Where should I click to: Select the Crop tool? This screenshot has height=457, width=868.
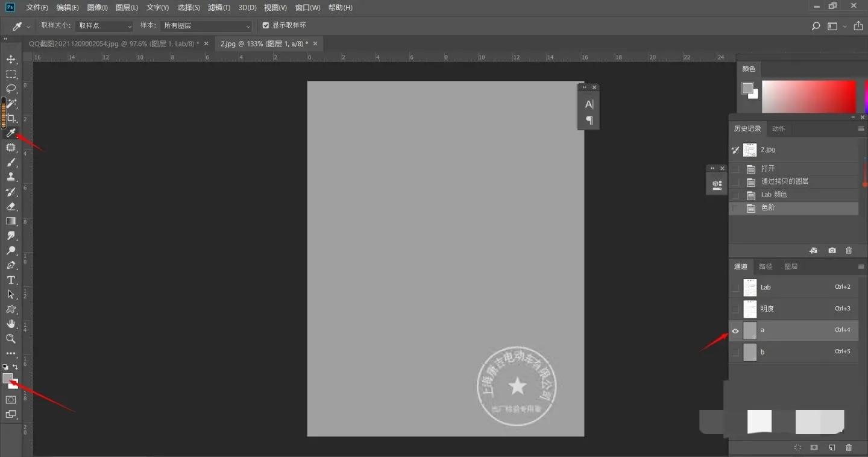(x=11, y=118)
